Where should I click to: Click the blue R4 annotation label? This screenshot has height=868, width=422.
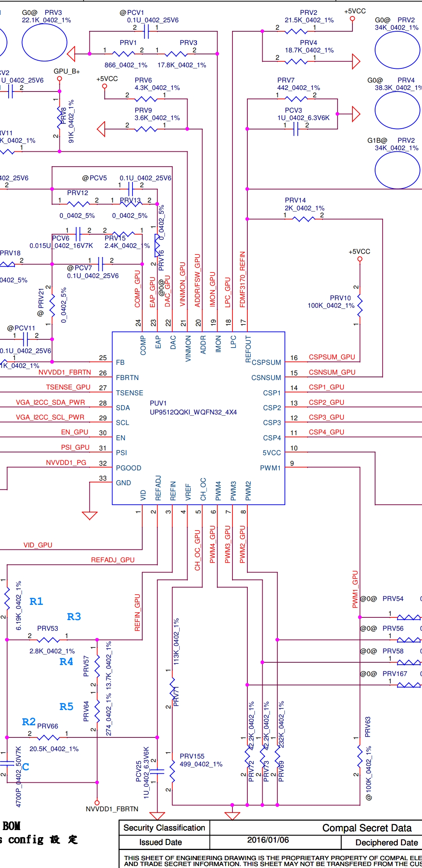coord(66,662)
